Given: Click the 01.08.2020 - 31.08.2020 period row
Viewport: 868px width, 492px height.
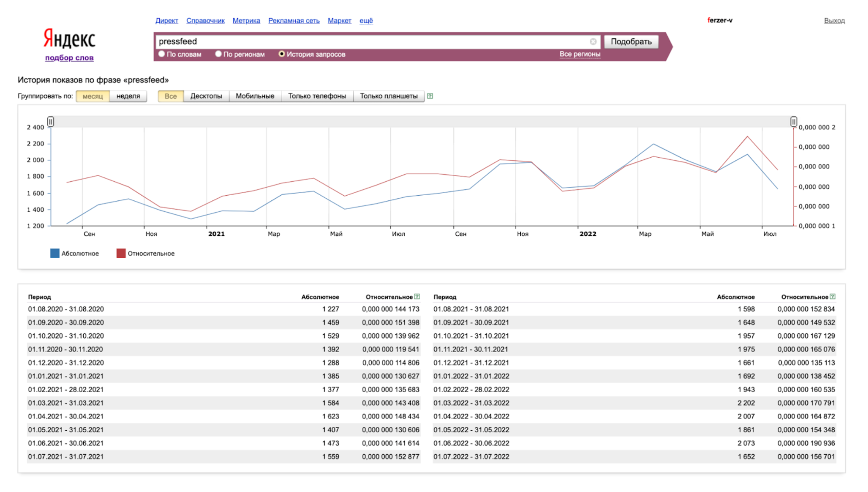Looking at the screenshot, I should 224,309.
